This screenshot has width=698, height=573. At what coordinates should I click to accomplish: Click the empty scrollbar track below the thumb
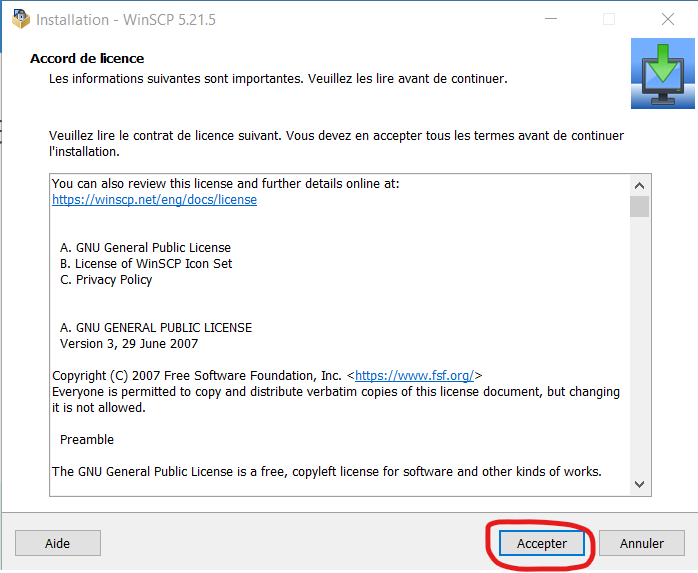[x=640, y=350]
